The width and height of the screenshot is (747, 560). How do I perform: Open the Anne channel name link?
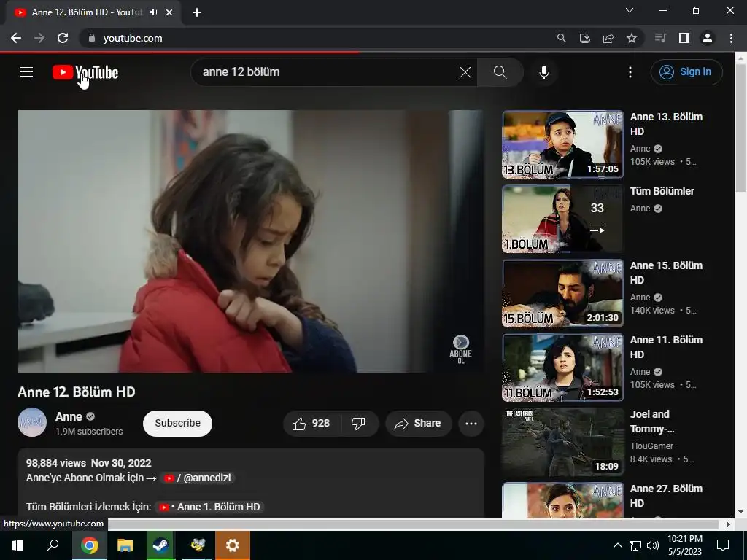[x=69, y=416]
